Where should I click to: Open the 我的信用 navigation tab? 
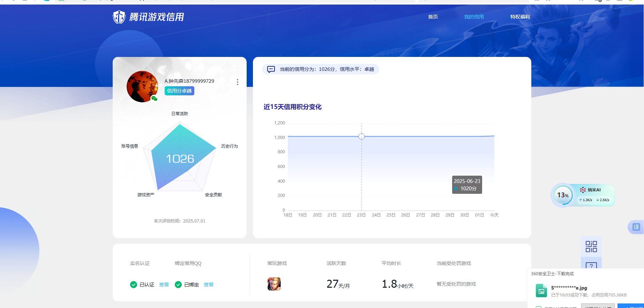tap(474, 17)
